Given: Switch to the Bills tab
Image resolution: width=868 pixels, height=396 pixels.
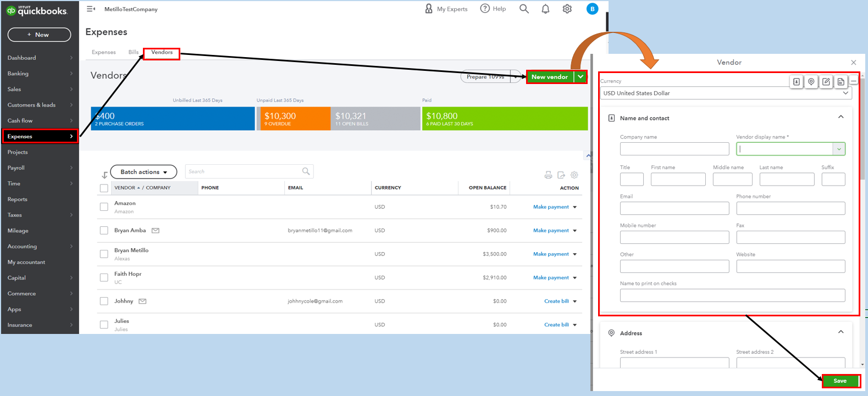Looking at the screenshot, I should (x=134, y=52).
